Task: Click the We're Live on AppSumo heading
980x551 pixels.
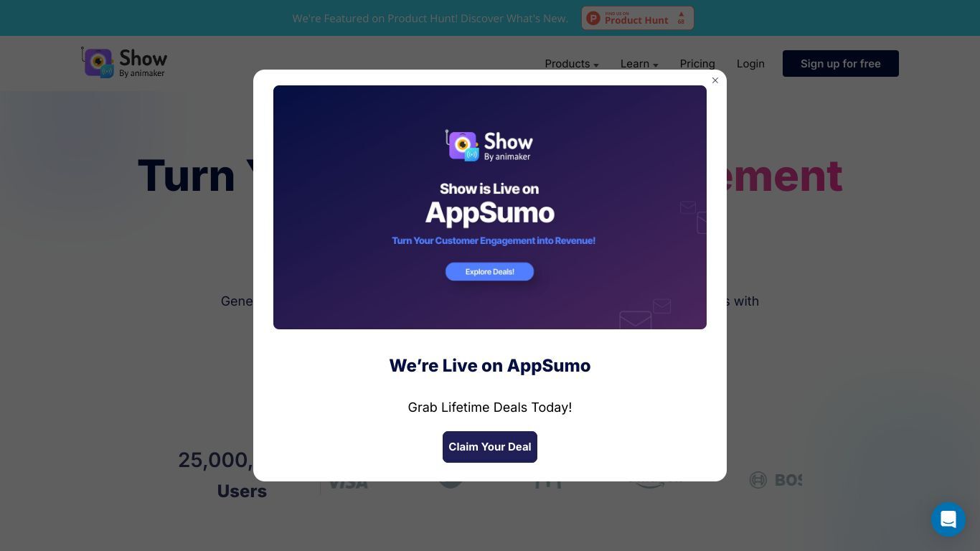Action: point(490,365)
